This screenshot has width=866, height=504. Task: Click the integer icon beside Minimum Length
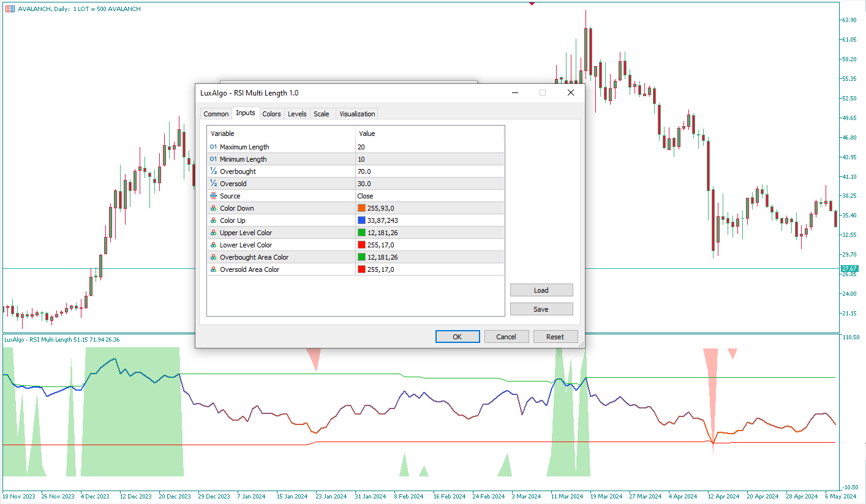tap(213, 159)
